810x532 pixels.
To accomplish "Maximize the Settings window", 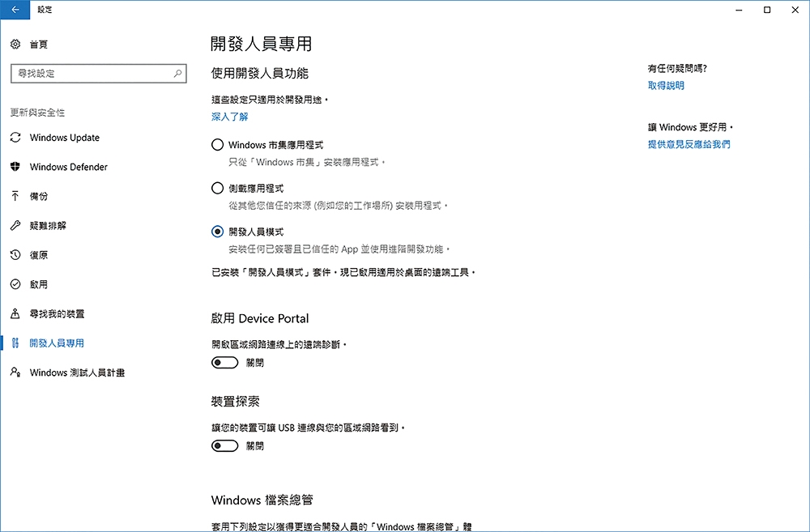I will [x=767, y=10].
